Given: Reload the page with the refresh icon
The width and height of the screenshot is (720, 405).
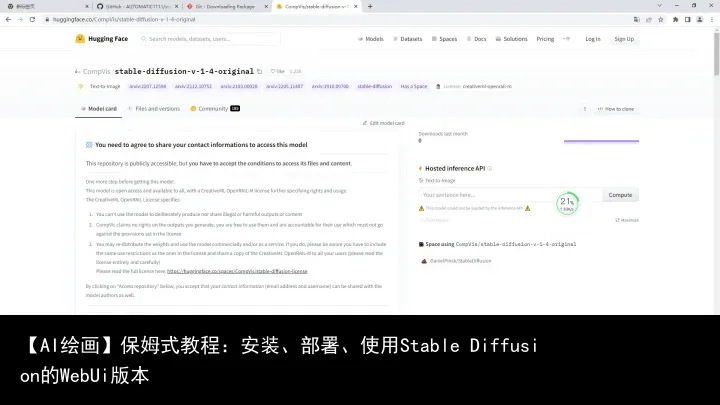Looking at the screenshot, I should [32, 19].
